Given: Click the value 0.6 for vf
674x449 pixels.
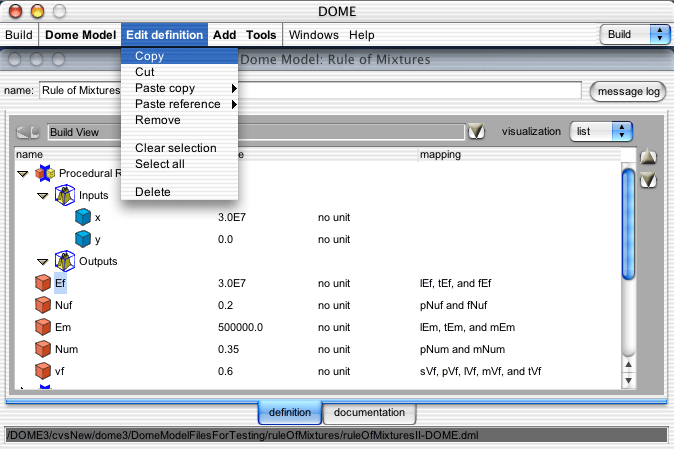Looking at the screenshot, I should 225,371.
